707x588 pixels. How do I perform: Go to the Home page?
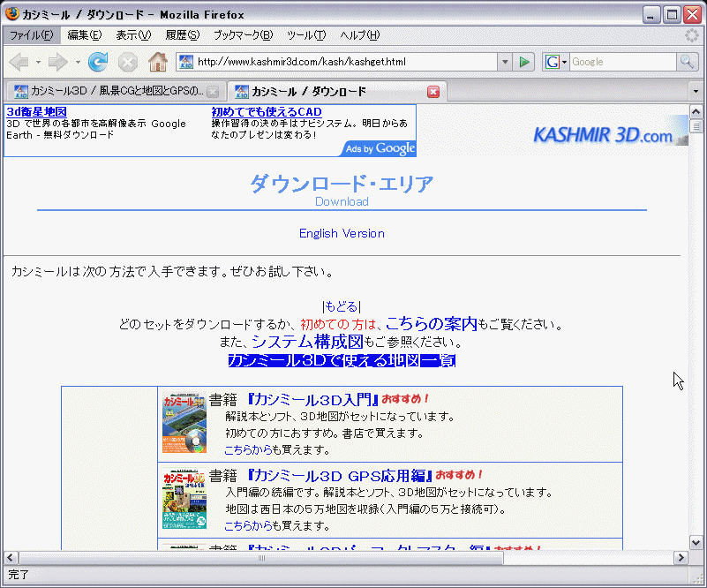[158, 62]
